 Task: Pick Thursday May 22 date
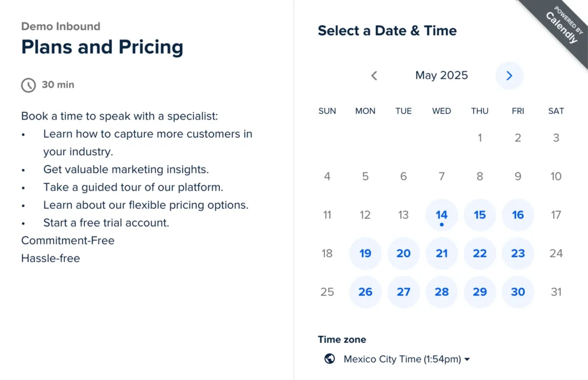[480, 254]
